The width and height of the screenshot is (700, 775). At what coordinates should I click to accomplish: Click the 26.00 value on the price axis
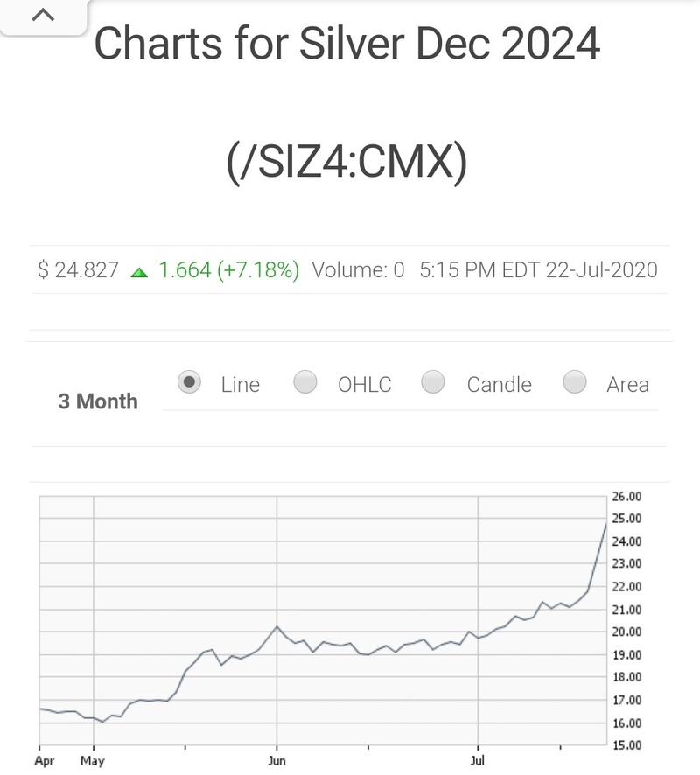[x=626, y=496]
